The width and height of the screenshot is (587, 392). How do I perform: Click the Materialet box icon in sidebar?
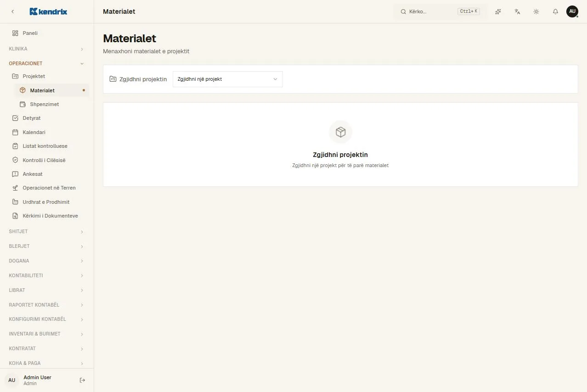coord(23,90)
